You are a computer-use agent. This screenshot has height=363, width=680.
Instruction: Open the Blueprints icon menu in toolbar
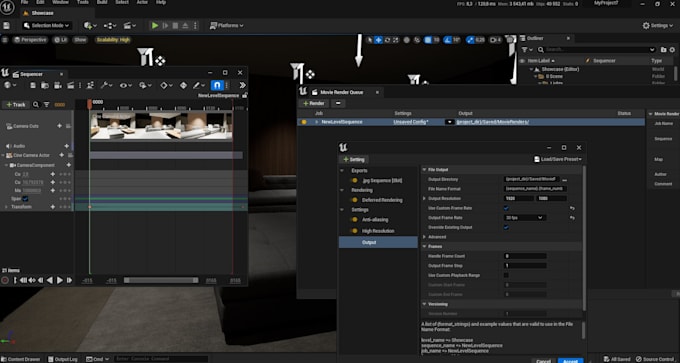110,26
